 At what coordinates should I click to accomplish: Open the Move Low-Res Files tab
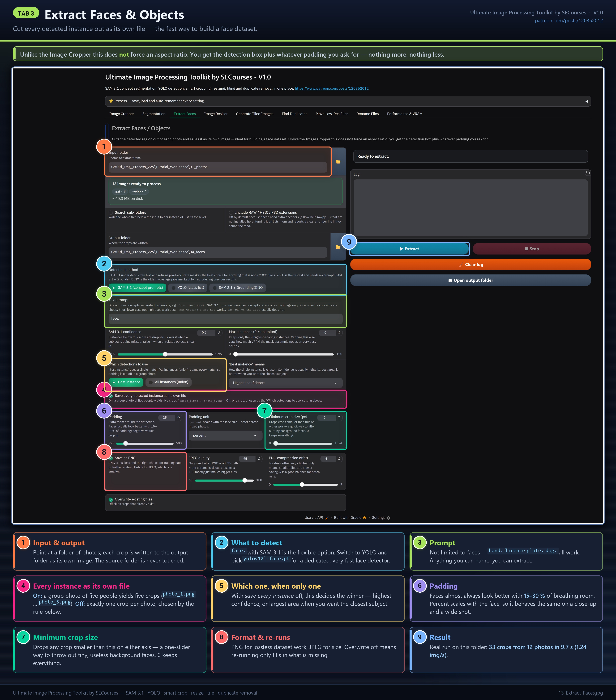332,114
